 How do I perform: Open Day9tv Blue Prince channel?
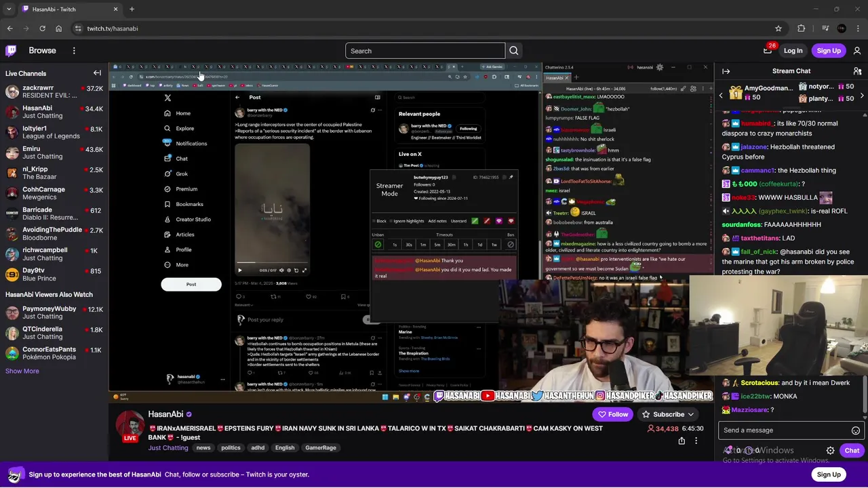(54, 274)
